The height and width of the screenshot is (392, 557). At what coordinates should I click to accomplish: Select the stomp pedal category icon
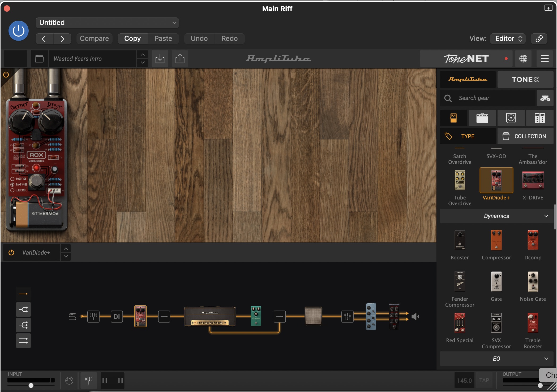point(453,118)
